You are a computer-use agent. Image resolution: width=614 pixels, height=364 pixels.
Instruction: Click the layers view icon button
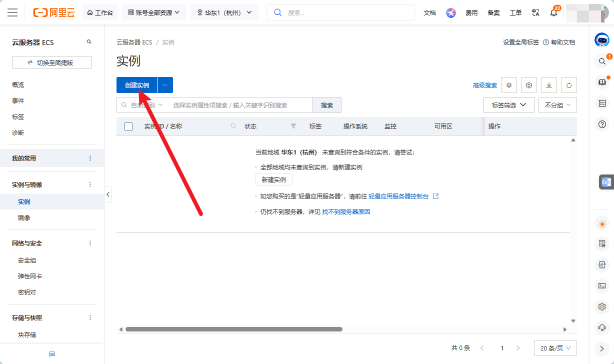(509, 85)
